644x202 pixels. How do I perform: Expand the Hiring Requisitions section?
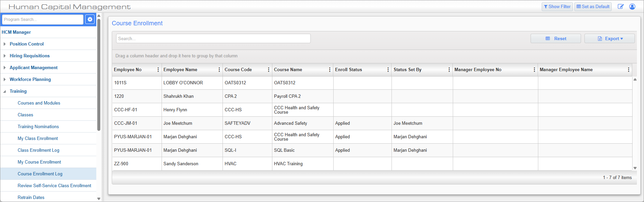coord(4,56)
